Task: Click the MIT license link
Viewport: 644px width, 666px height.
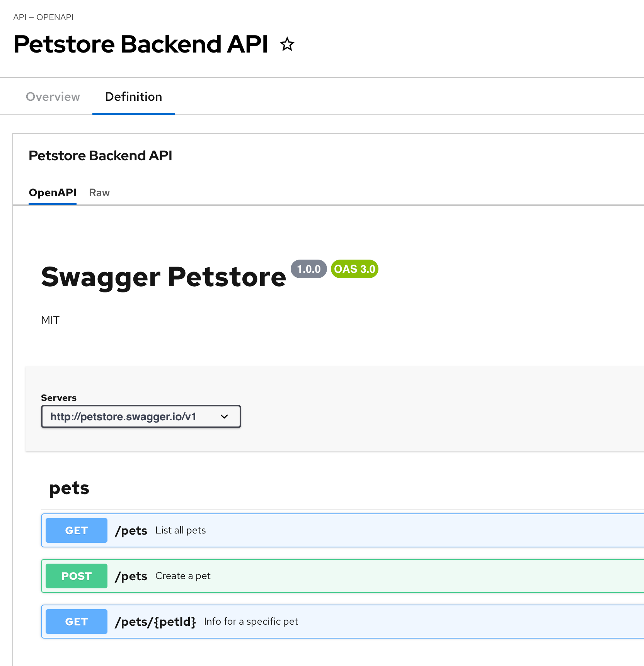Action: pyautogui.click(x=50, y=319)
